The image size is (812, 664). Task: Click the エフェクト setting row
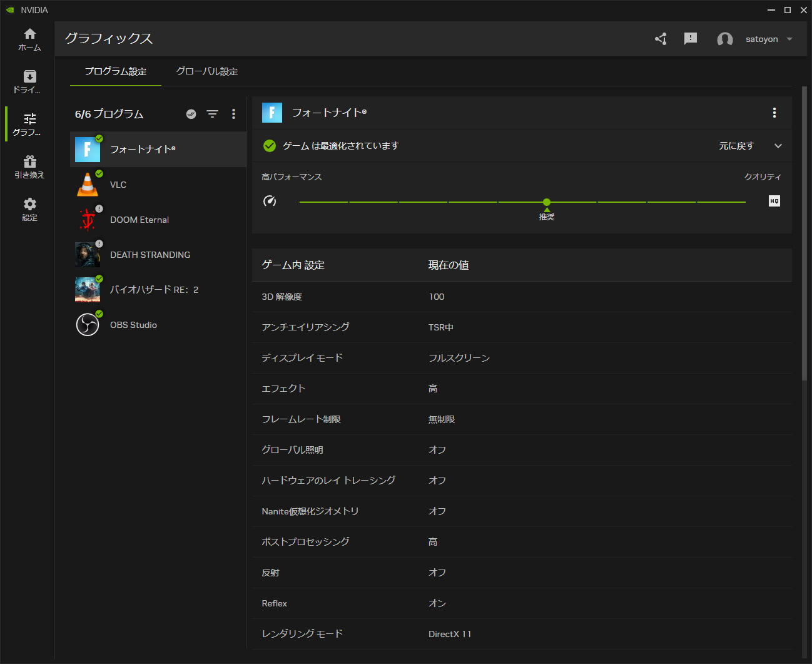point(522,389)
